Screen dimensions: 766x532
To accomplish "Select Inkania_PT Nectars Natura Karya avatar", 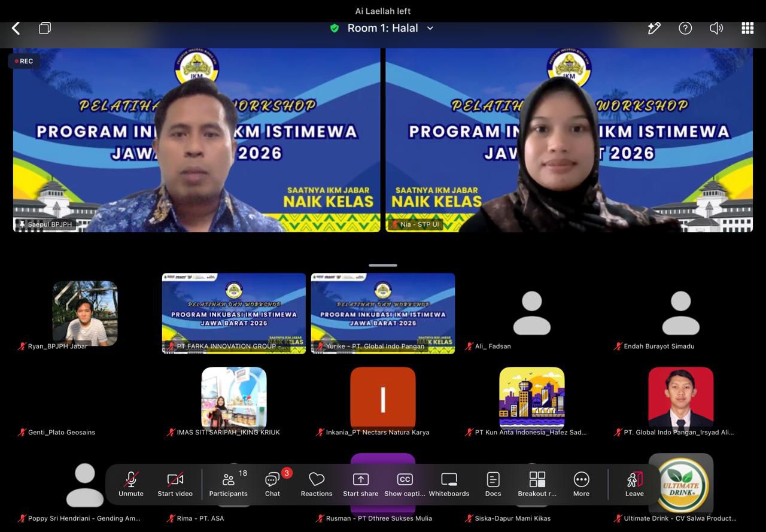I will [x=383, y=399].
